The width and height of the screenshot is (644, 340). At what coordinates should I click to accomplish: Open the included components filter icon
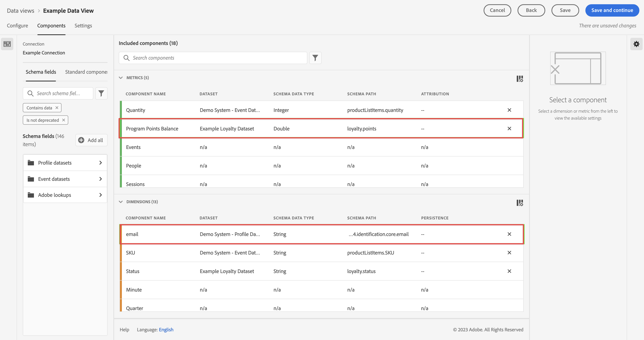tap(315, 58)
